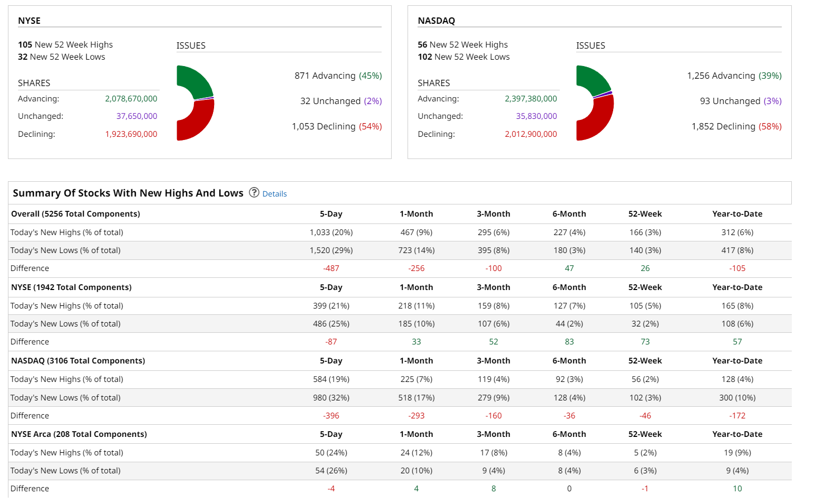This screenshot has width=814, height=504.
Task: Click '56 New 52 Week Highs' text
Action: (x=462, y=45)
